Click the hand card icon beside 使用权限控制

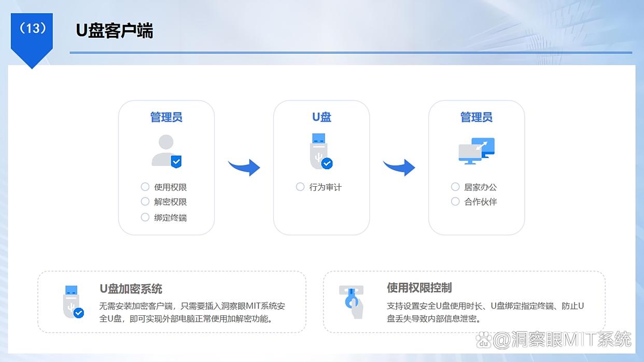click(x=351, y=301)
